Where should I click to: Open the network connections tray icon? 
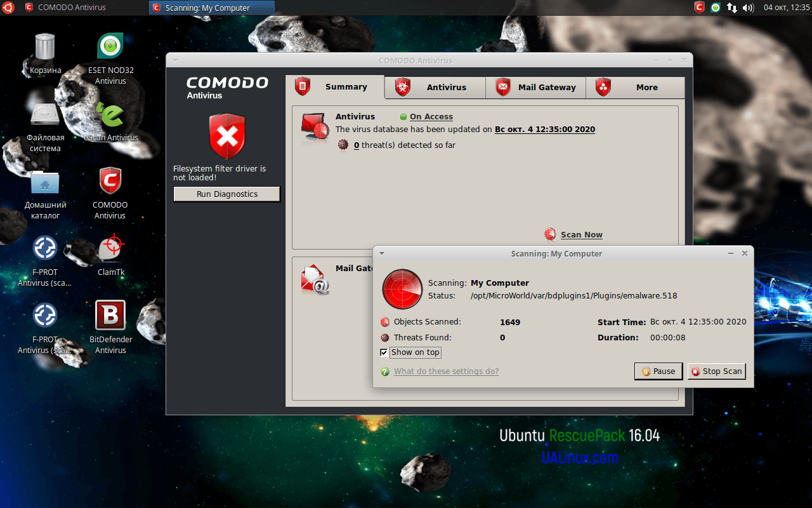coord(732,8)
